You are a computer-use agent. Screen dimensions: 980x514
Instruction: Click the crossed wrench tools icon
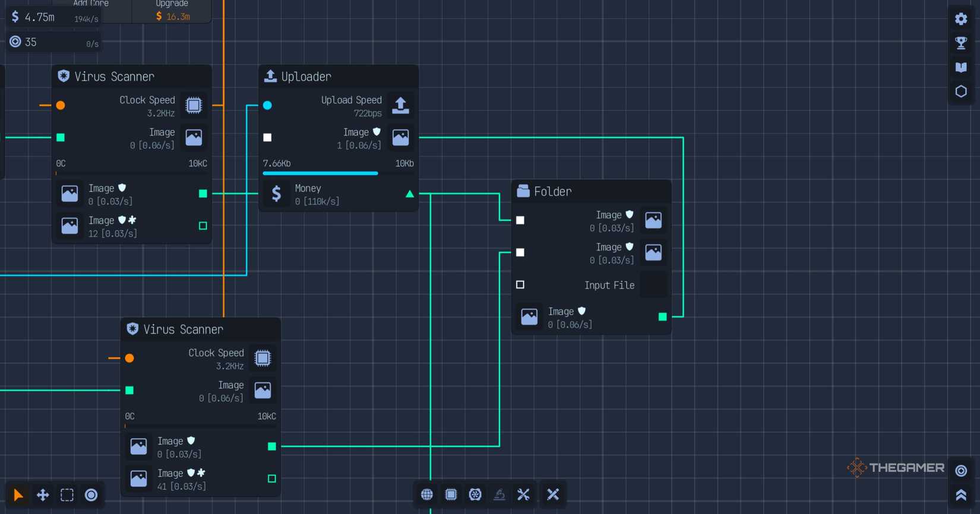pos(523,494)
